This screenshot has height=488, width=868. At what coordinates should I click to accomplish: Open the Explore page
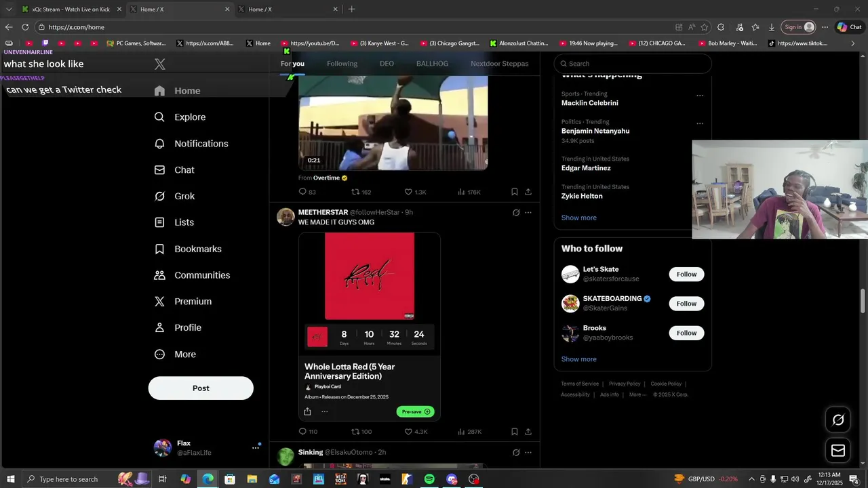coord(180,117)
